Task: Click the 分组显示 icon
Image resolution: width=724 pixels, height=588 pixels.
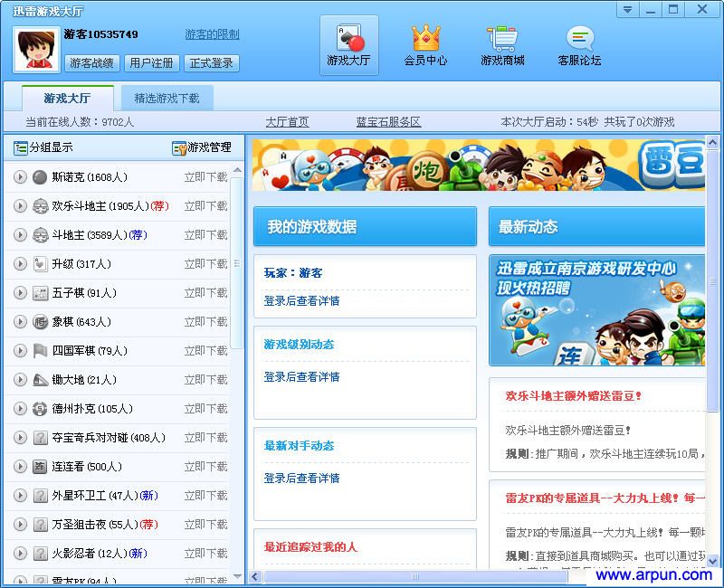Action: pos(21,147)
